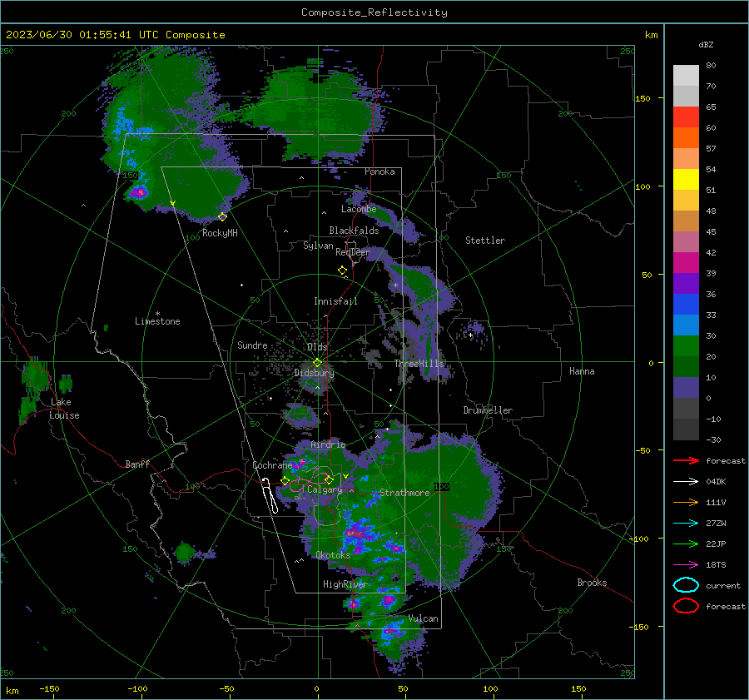Viewport: 749px width, 700px height.
Task: Click the Ponoka label
Action: 379,171
